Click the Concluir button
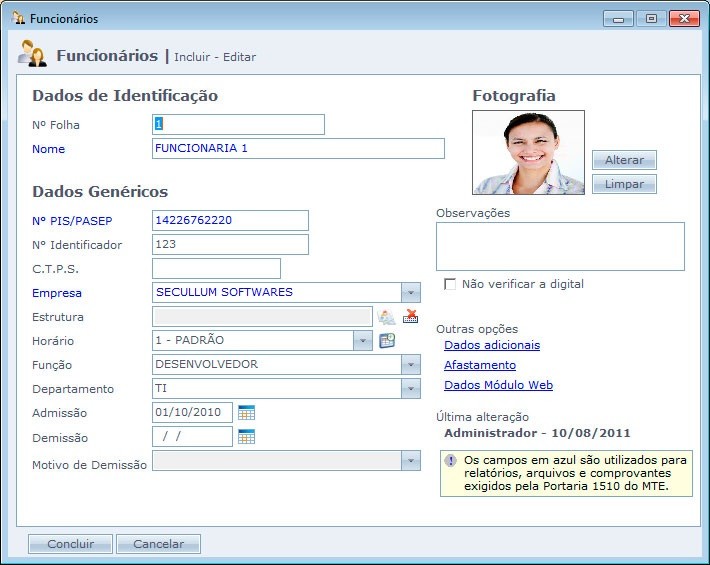 tap(70, 544)
